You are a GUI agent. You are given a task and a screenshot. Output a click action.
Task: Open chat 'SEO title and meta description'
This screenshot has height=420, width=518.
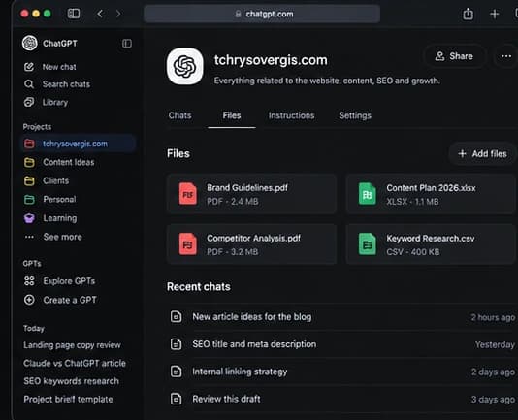254,344
